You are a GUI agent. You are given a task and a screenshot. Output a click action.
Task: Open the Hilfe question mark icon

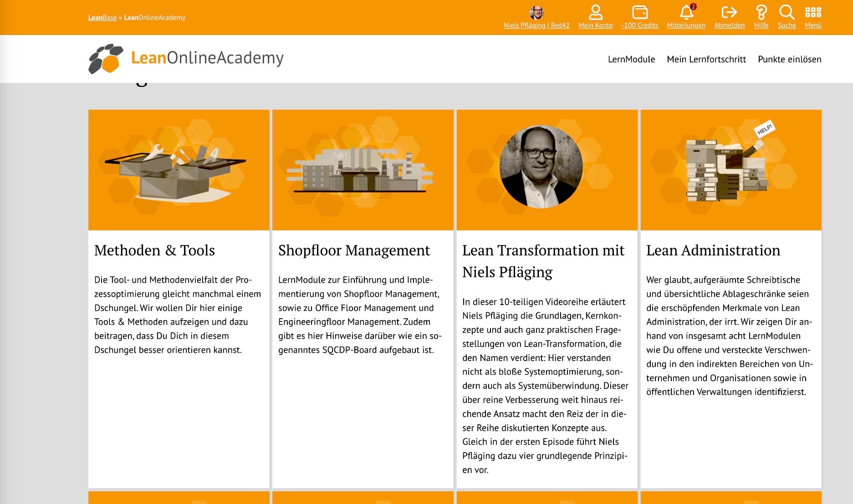pyautogui.click(x=761, y=12)
